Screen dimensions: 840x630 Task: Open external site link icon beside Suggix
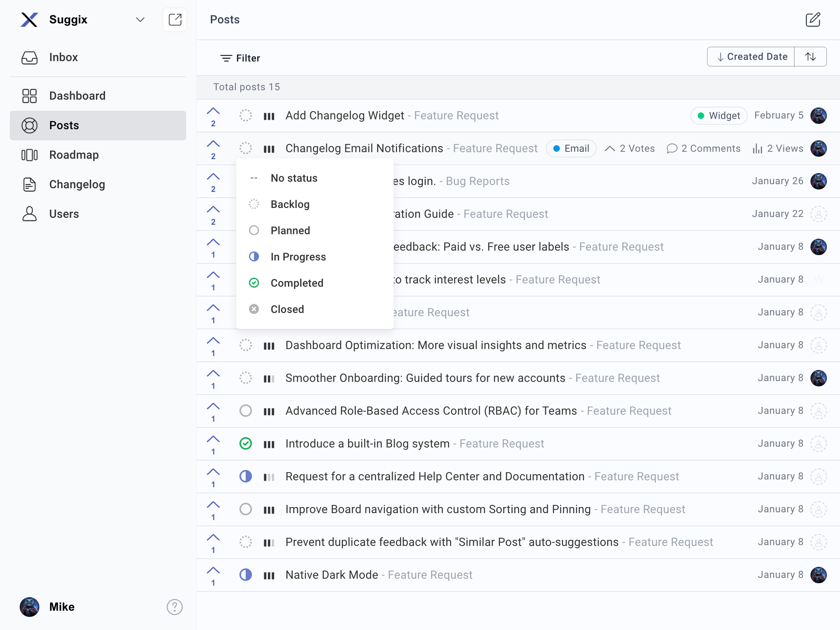pyautogui.click(x=175, y=20)
